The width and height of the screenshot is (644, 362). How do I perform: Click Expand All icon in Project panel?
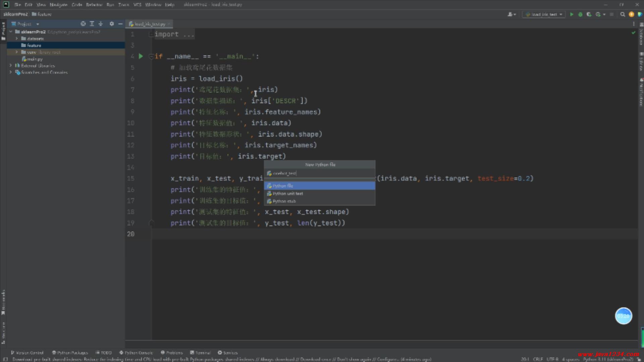click(x=92, y=24)
